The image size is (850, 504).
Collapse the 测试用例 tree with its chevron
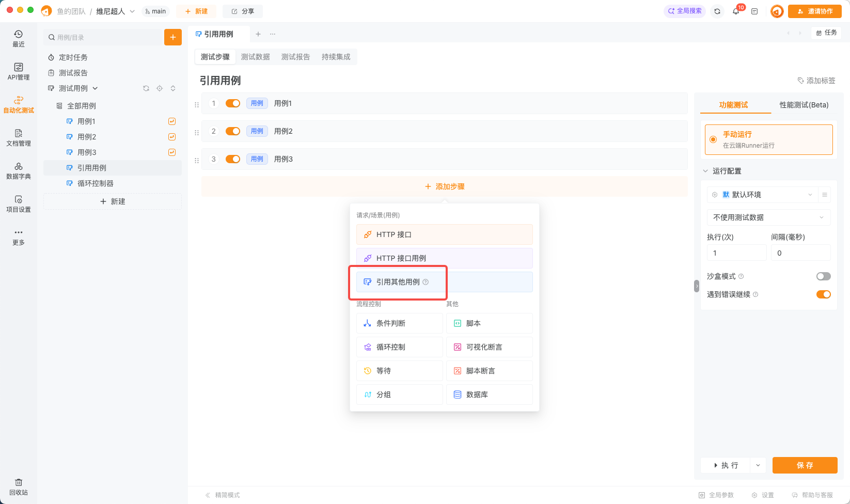(95, 88)
